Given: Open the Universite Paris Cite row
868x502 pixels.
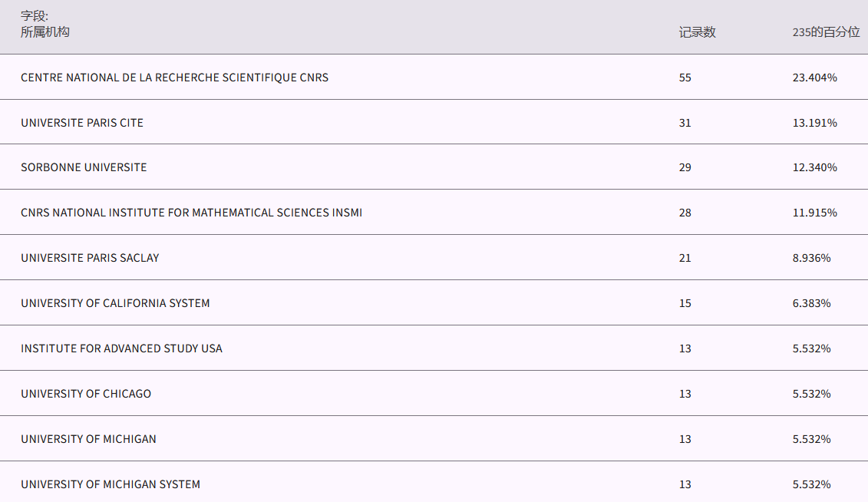Looking at the screenshot, I should (x=82, y=123).
